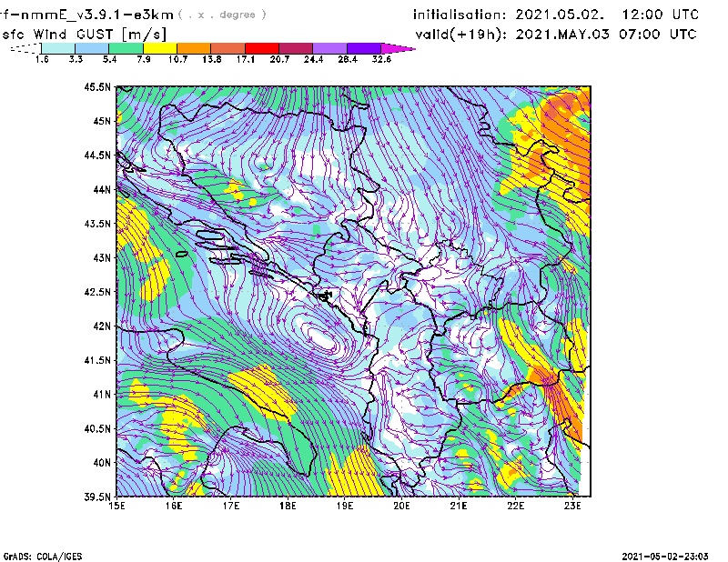Click the '( . x . degree )' label

(x=222, y=15)
